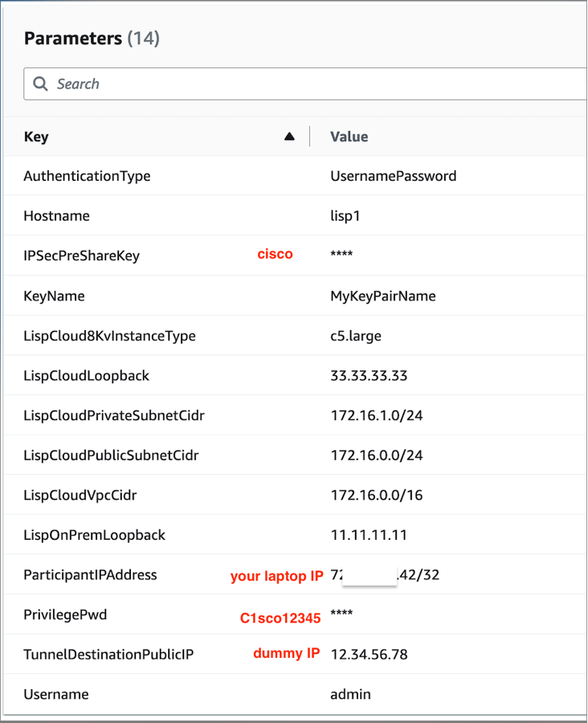Click the masked IPSecPreShareKey value
The height and width of the screenshot is (723, 588).
(341, 255)
